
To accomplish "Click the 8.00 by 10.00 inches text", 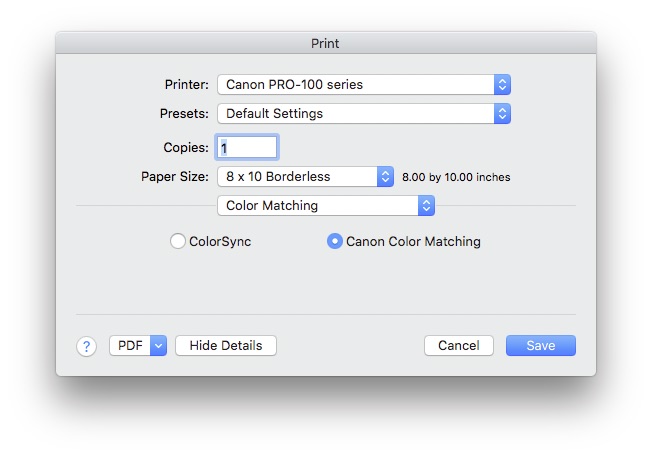I will (x=456, y=178).
